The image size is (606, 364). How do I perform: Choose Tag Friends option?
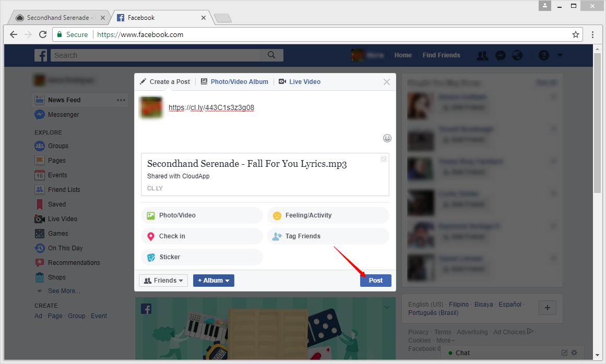tap(328, 236)
